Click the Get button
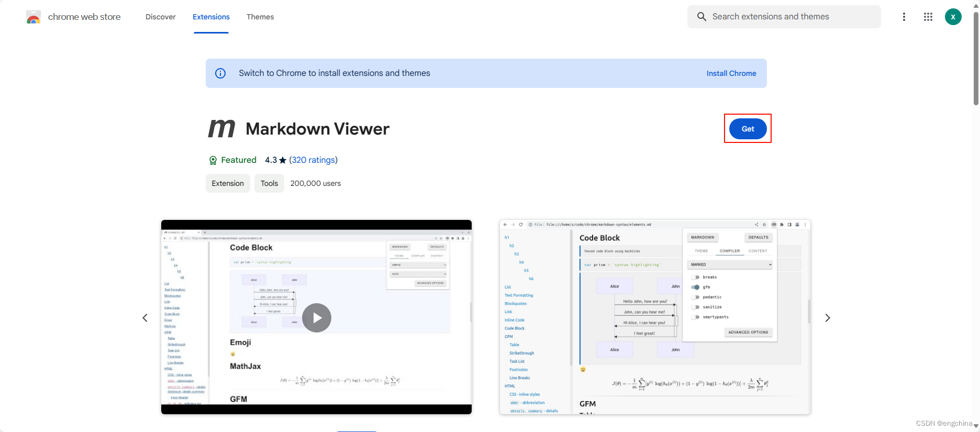The image size is (980, 432). [x=748, y=129]
